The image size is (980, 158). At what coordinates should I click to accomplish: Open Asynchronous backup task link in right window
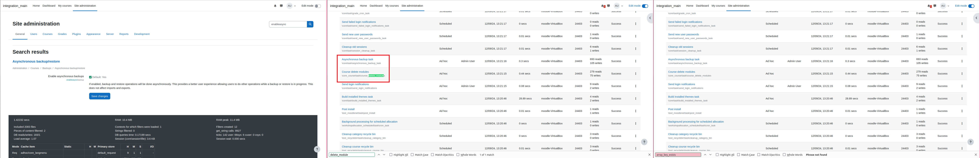pos(684,59)
